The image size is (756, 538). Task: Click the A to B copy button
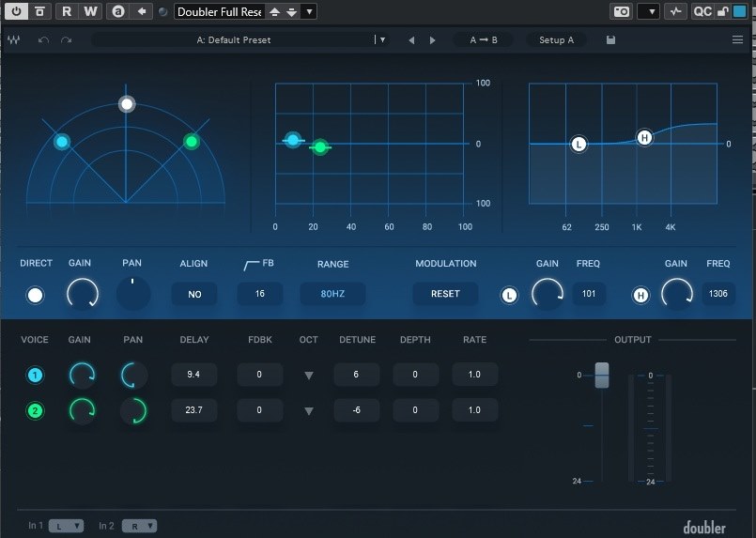484,40
